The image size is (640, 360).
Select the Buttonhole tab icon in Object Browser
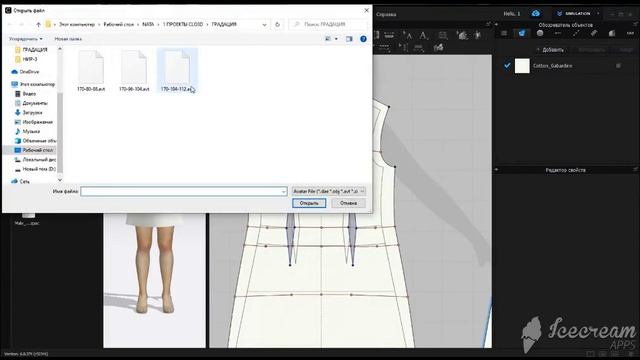(x=558, y=33)
